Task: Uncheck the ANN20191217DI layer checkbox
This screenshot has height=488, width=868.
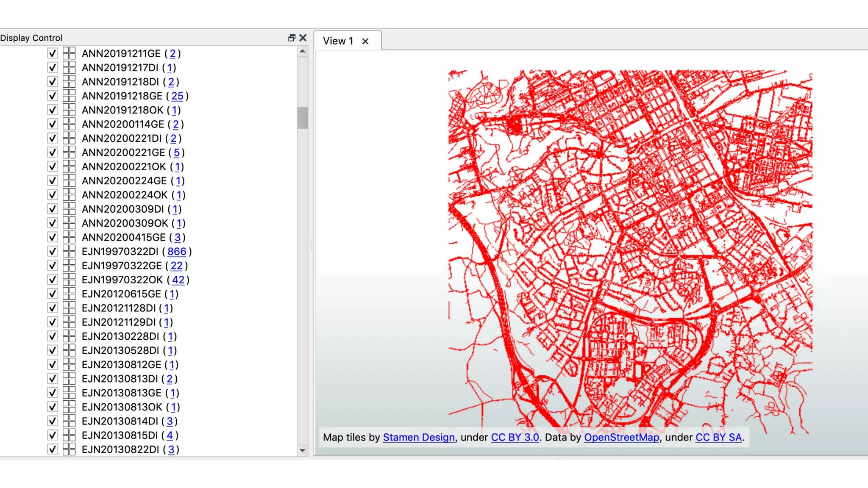Action: point(52,68)
